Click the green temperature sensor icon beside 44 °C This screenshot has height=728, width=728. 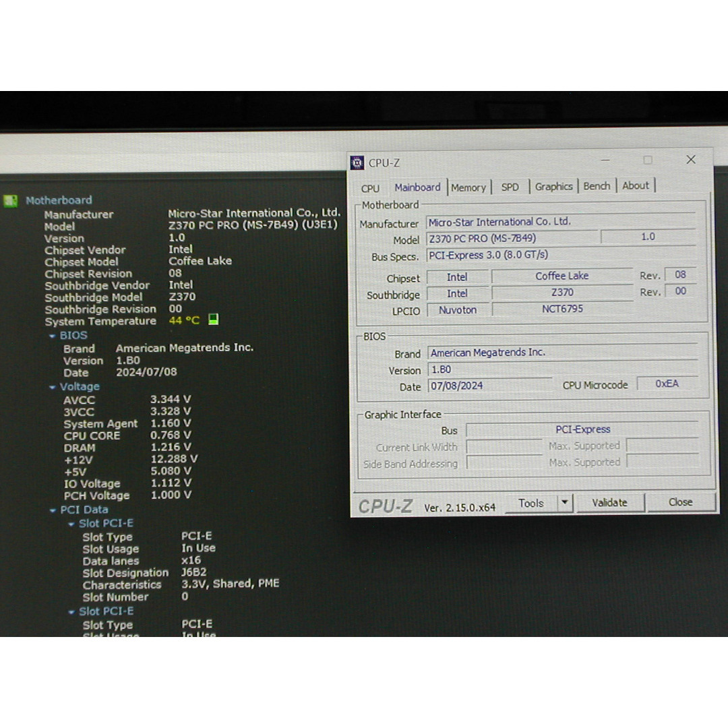213,320
